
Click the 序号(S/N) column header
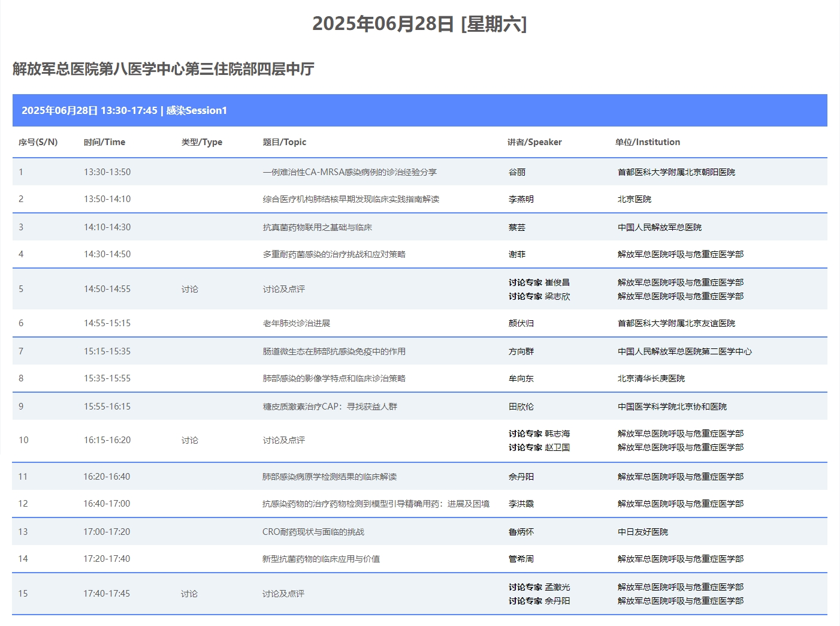38,142
